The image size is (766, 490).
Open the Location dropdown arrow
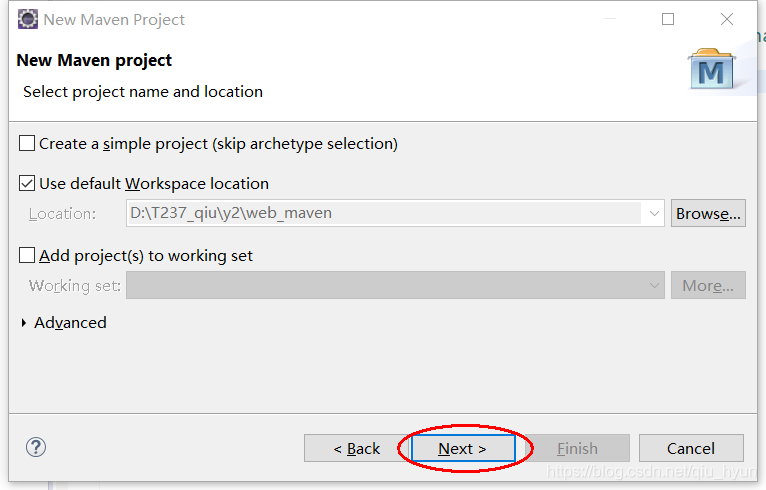654,213
